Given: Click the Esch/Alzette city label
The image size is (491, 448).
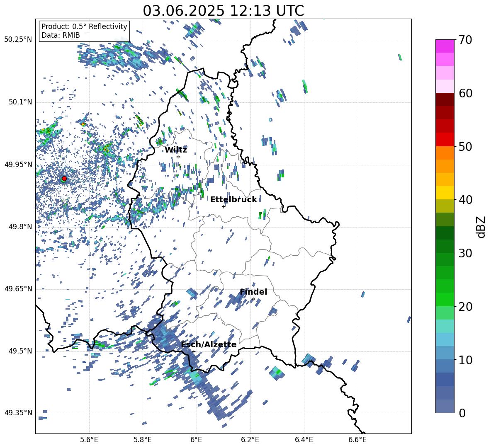Looking at the screenshot, I should 209,345.
